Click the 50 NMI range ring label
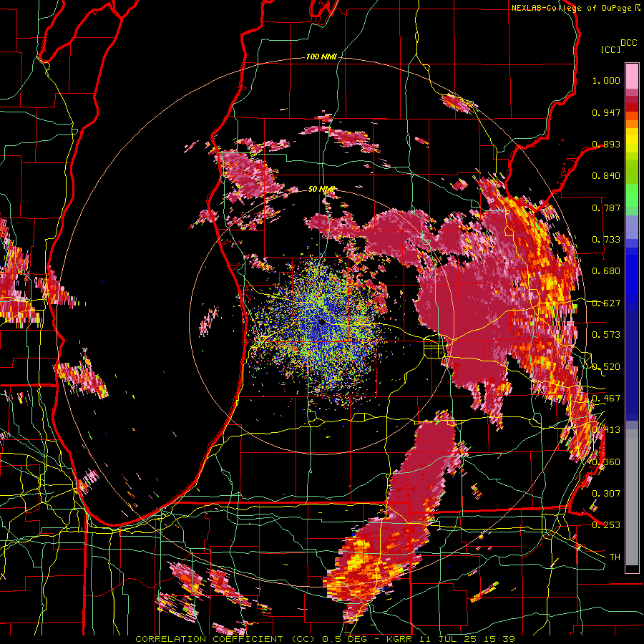644x644 pixels. click(321, 190)
